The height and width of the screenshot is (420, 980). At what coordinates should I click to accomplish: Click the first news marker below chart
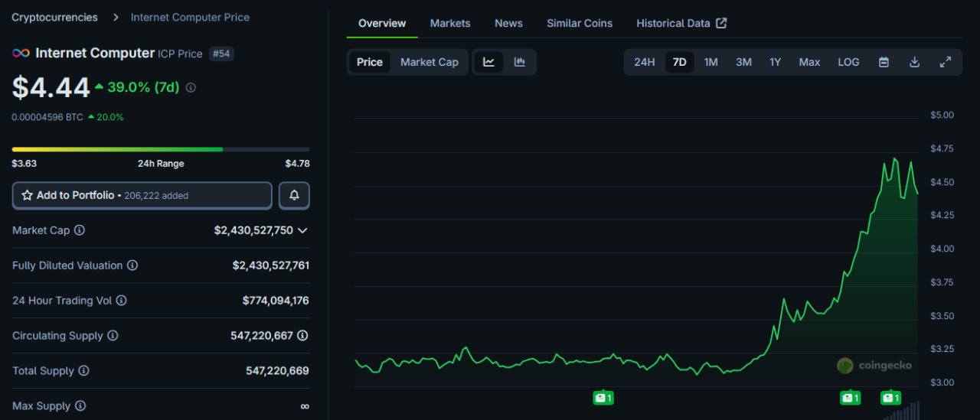[603, 398]
